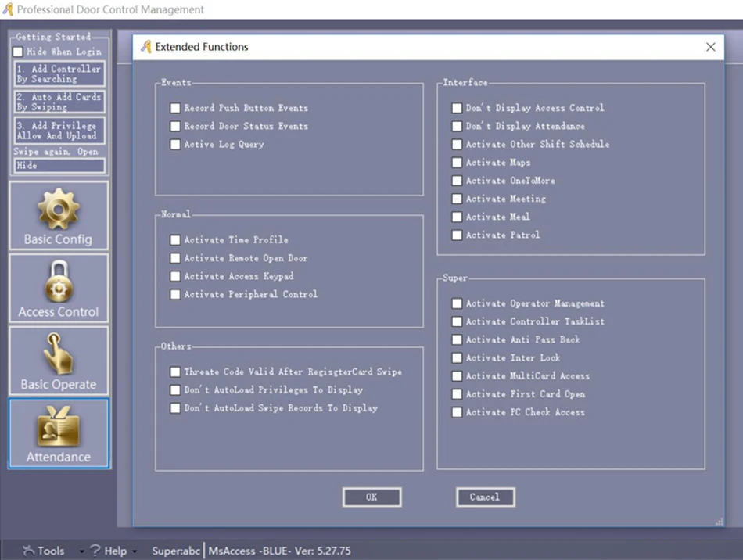This screenshot has width=743, height=560.
Task: Click Add Privilege Allow And Upload step
Action: (x=59, y=131)
